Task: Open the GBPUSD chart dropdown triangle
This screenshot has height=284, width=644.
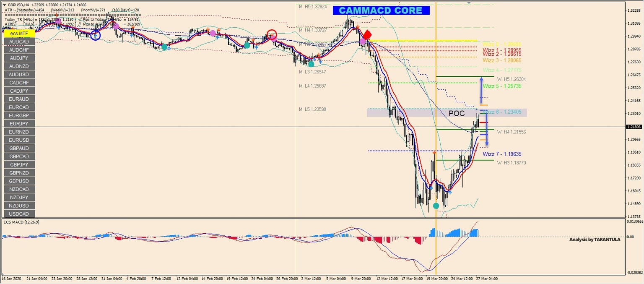Action: pos(5,4)
